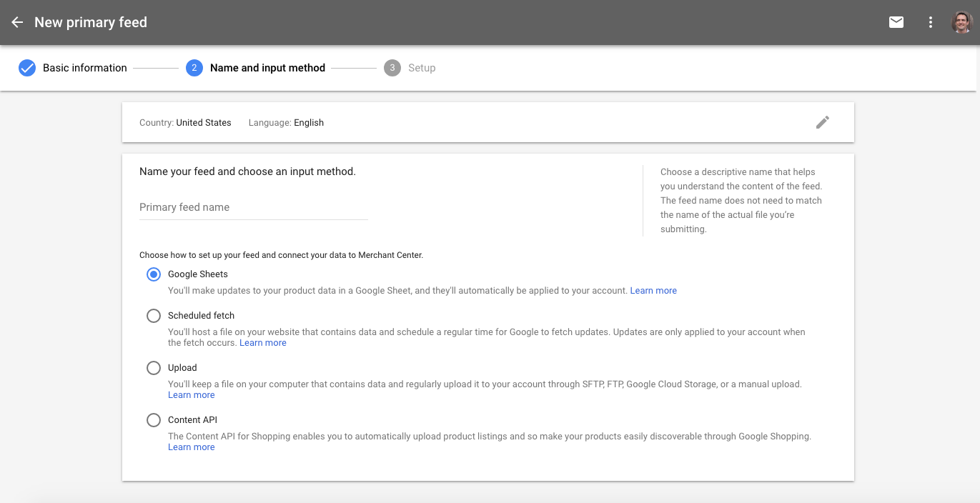Click the back arrow icon
The image size is (980, 503).
17,22
